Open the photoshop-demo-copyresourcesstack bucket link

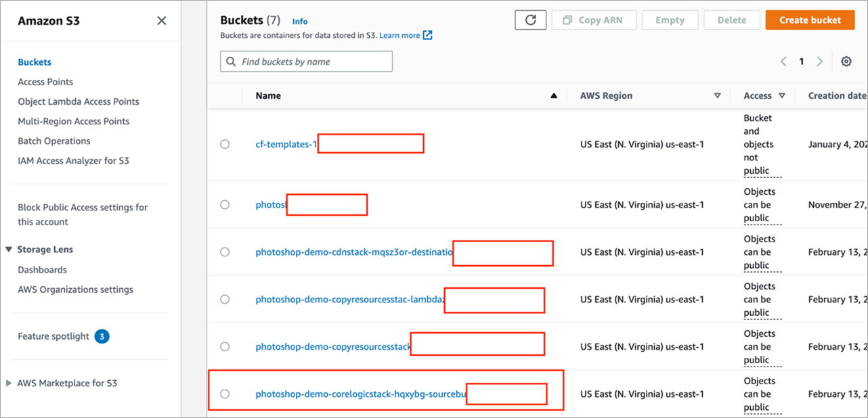click(333, 347)
